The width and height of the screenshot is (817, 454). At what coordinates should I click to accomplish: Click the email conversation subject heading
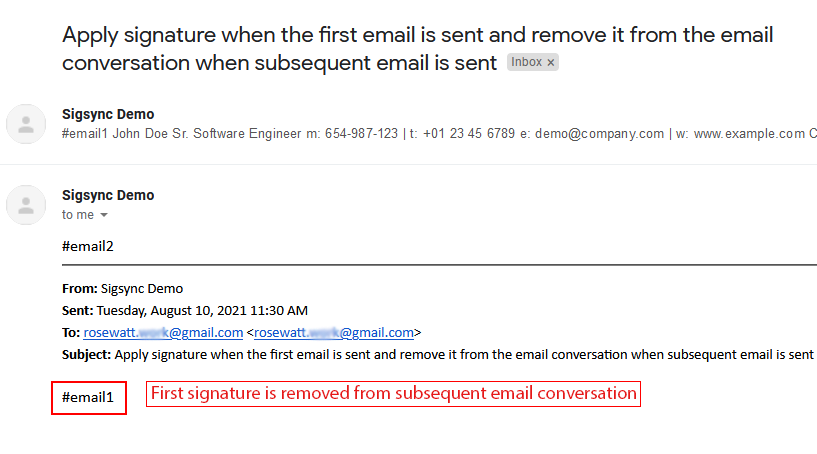tap(417, 48)
